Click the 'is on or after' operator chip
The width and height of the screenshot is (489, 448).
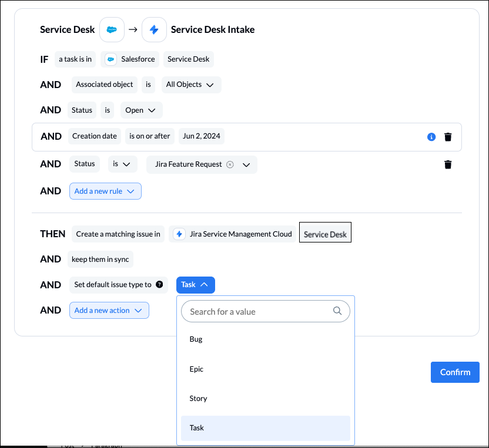pyautogui.click(x=150, y=136)
